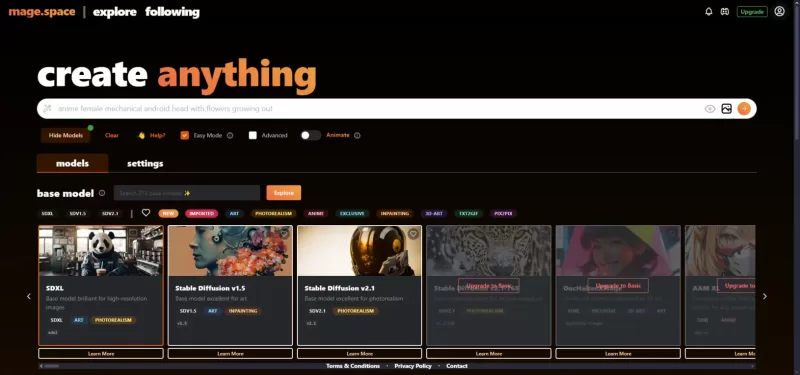Filter models by favorites heart icon
This screenshot has width=800, height=375.
click(x=146, y=213)
